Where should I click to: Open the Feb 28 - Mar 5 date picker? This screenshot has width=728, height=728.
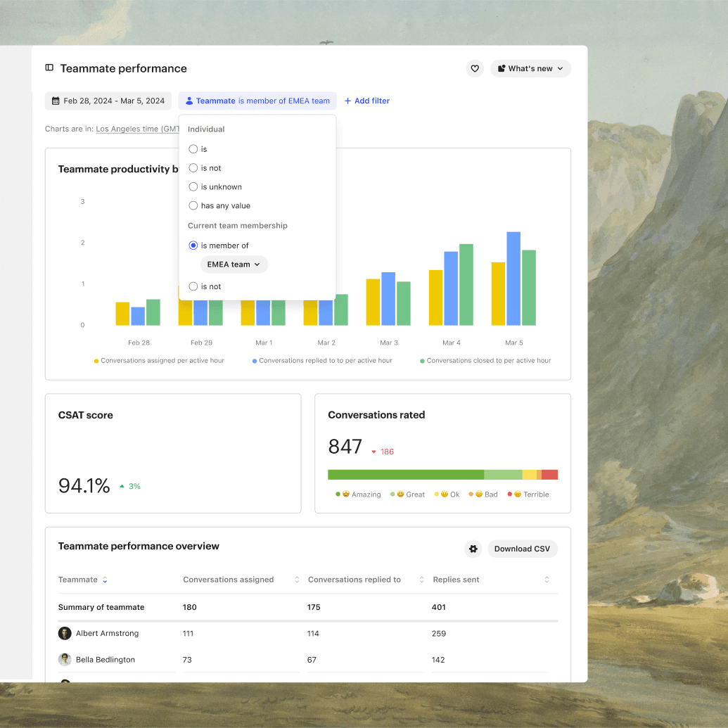point(108,101)
